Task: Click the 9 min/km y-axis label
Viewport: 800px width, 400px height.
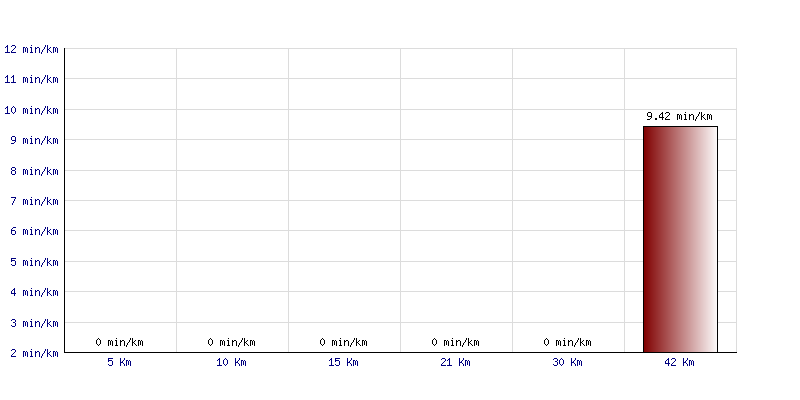Action: [34, 140]
